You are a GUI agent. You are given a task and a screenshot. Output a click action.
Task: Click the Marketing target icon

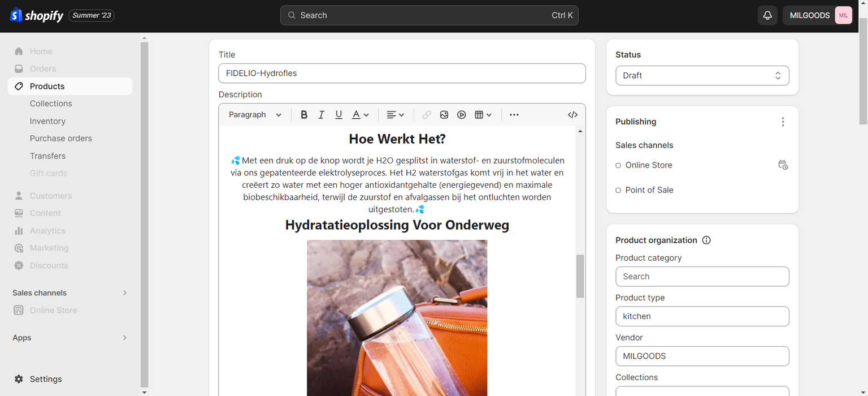19,248
